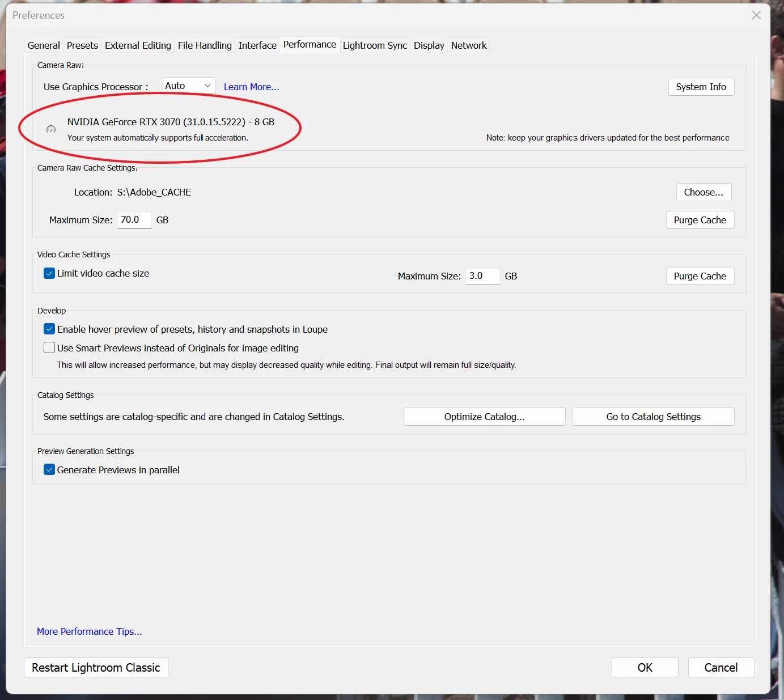Open Go to Catalog Settings

[654, 417]
